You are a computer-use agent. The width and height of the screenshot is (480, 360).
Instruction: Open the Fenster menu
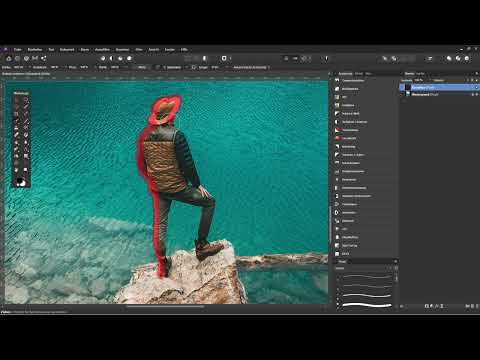[170, 49]
